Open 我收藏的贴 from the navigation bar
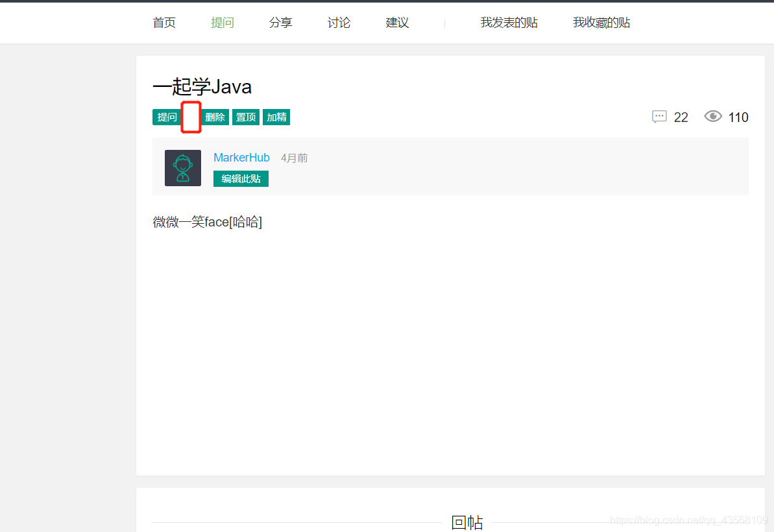This screenshot has height=532, width=774. (x=601, y=22)
